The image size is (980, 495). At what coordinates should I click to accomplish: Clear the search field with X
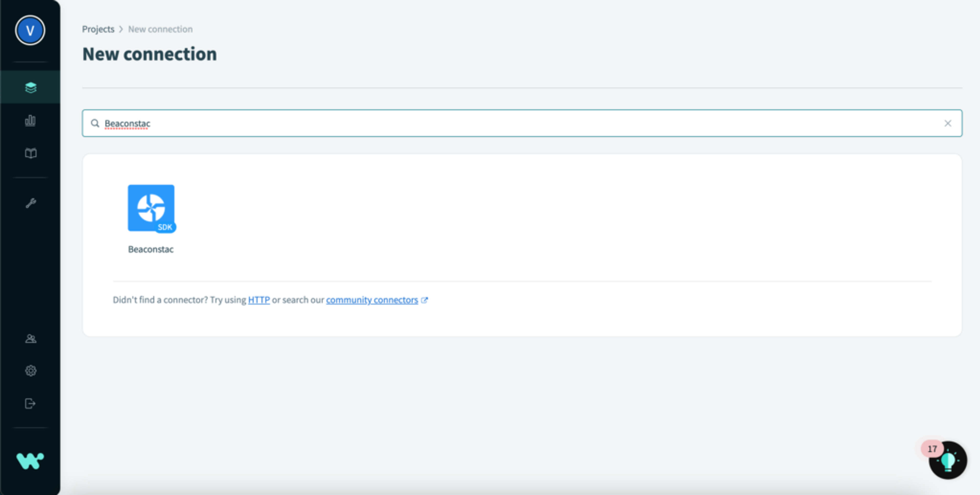click(948, 123)
